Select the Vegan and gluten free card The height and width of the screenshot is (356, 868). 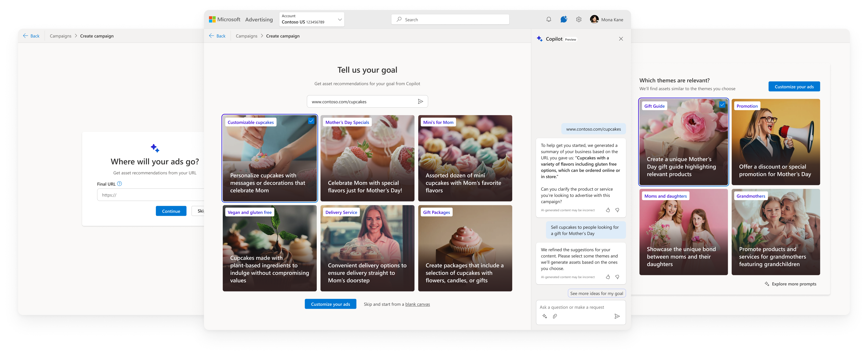(x=269, y=248)
